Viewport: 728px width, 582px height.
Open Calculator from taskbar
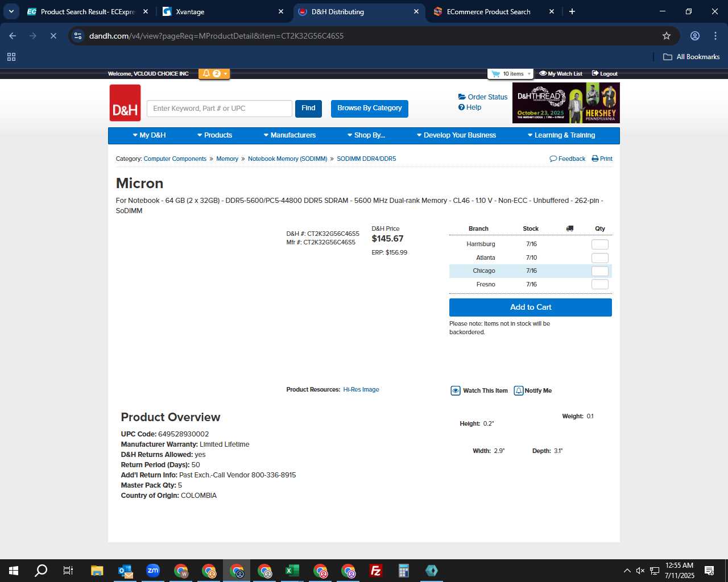(404, 571)
